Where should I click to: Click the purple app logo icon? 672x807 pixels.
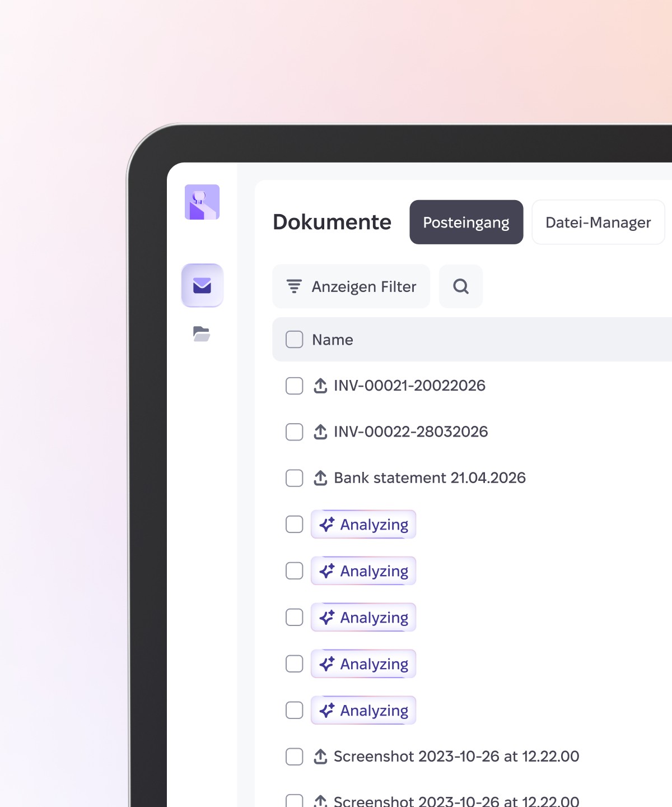(202, 202)
